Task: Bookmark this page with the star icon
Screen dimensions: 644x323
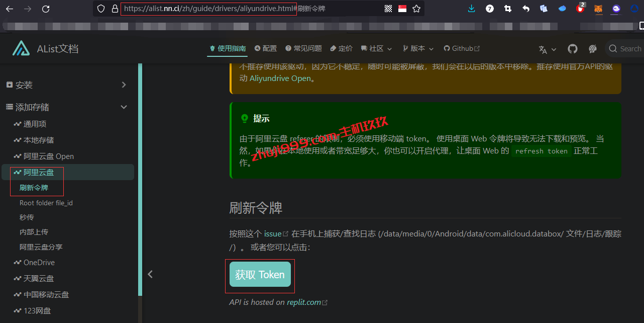Action: [416, 9]
